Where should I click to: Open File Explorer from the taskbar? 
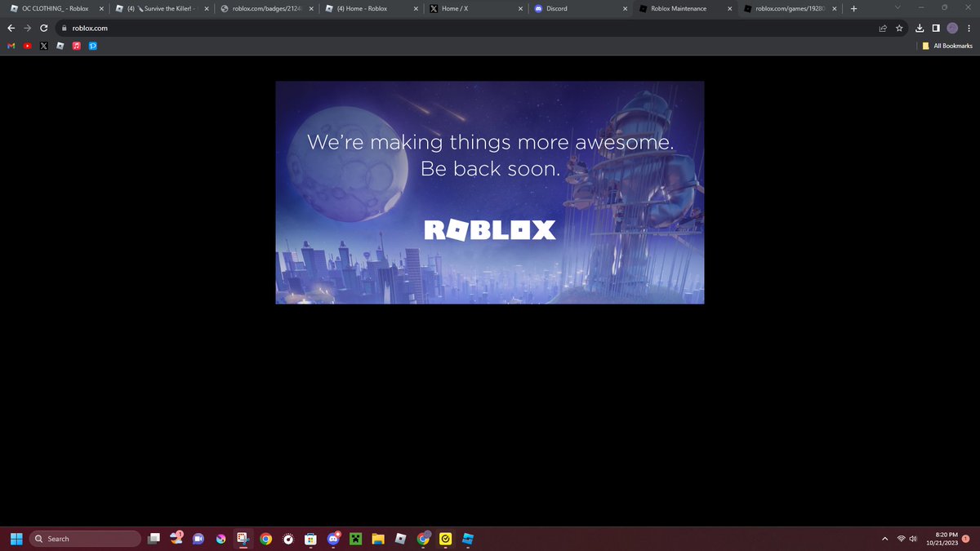click(x=377, y=539)
